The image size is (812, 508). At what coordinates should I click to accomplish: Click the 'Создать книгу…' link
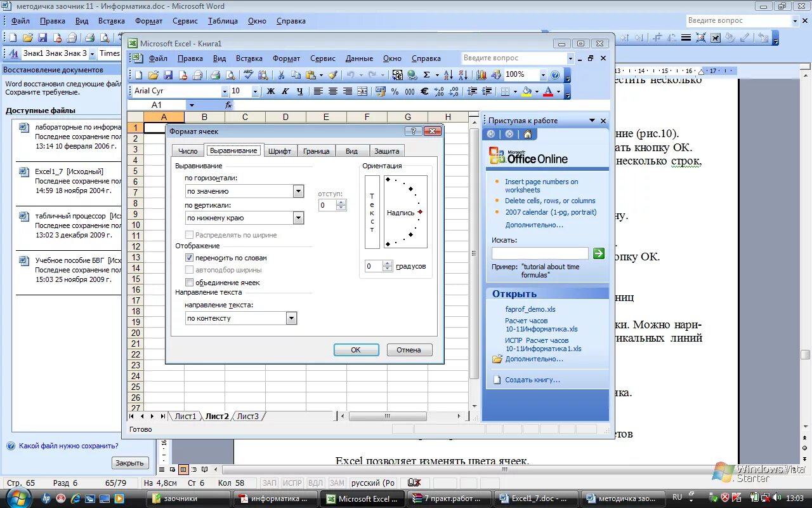coord(532,380)
